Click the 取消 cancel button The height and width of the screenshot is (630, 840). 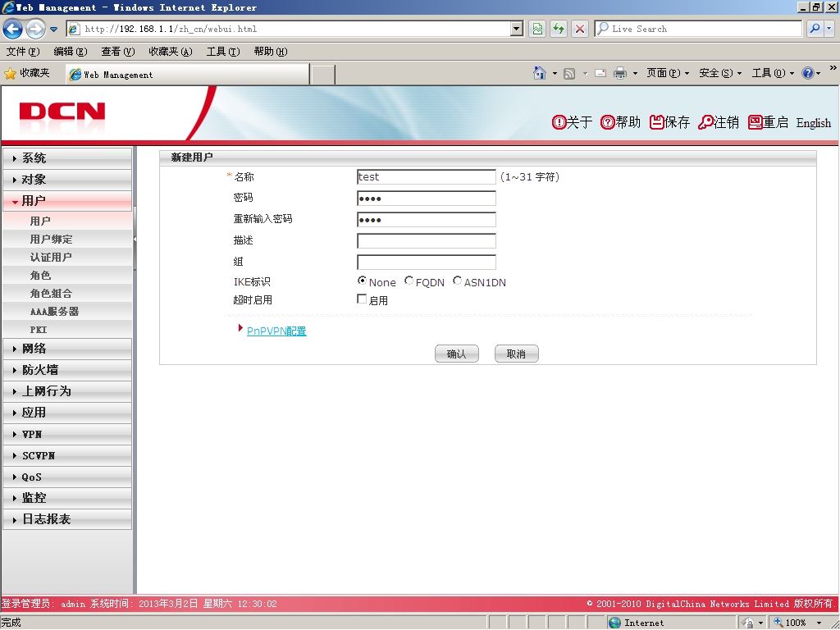[x=517, y=354]
